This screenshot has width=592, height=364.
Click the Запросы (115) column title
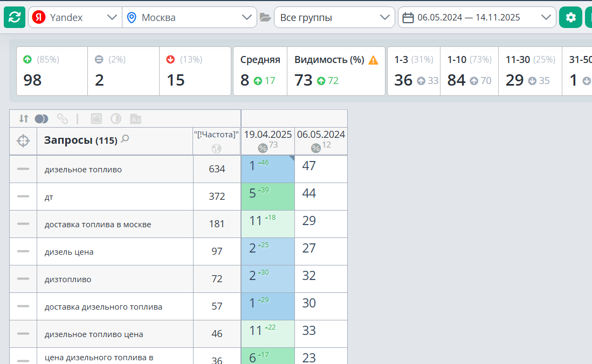81,141
